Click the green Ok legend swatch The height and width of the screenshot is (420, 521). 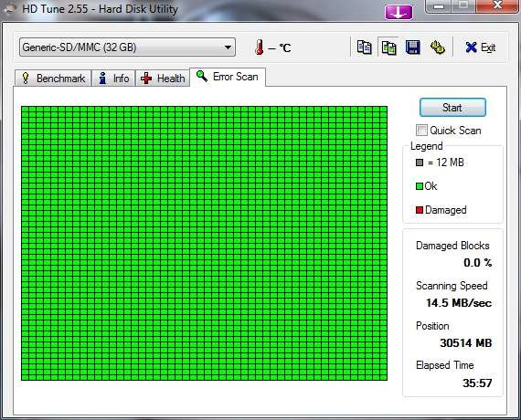point(420,186)
